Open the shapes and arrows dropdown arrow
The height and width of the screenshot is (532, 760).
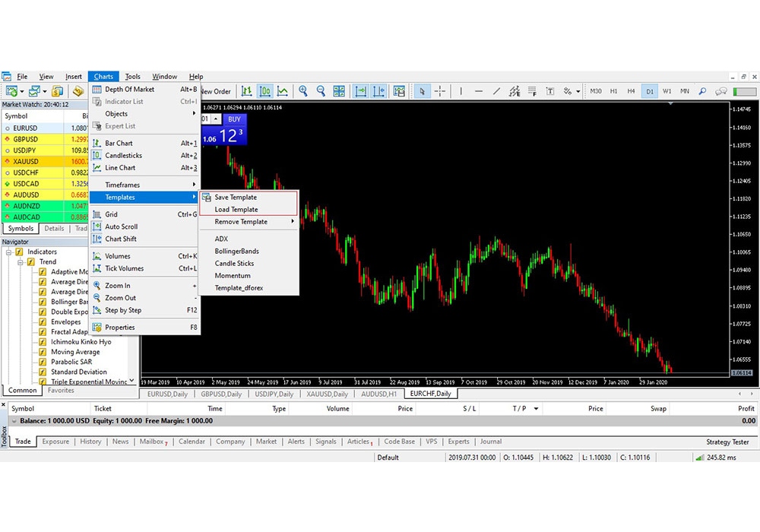(x=578, y=91)
